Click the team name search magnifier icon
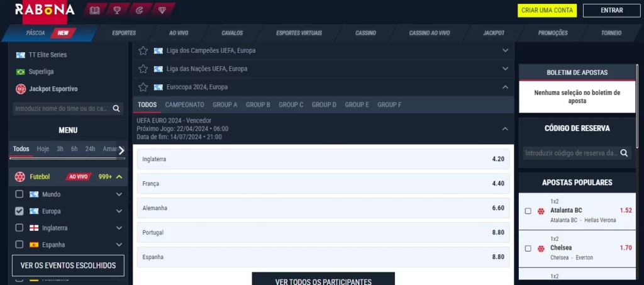Screen dimensions: 644x285 (116, 108)
